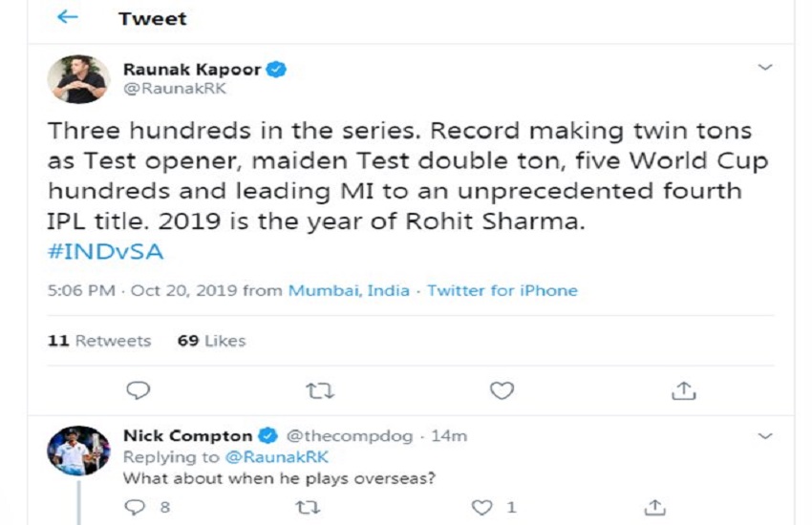Like the main tweet by Raunak Kapoor
812x525 pixels.
click(x=502, y=390)
